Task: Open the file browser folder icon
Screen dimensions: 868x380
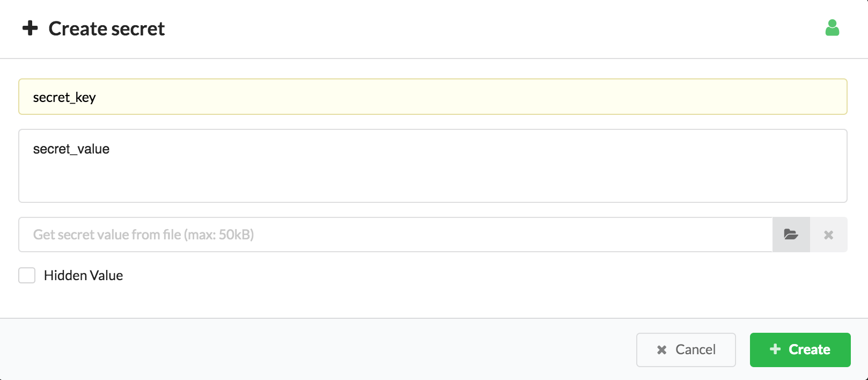Action: (x=791, y=235)
